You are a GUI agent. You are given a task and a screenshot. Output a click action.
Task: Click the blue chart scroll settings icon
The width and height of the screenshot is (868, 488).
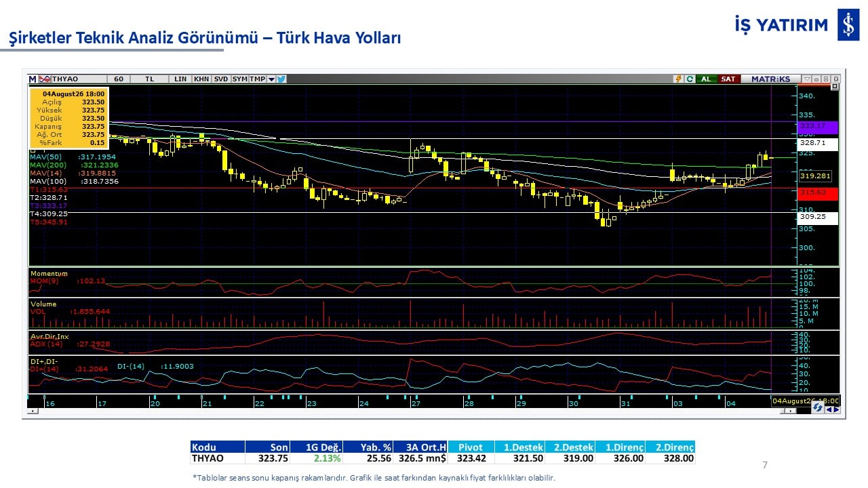pos(818,408)
